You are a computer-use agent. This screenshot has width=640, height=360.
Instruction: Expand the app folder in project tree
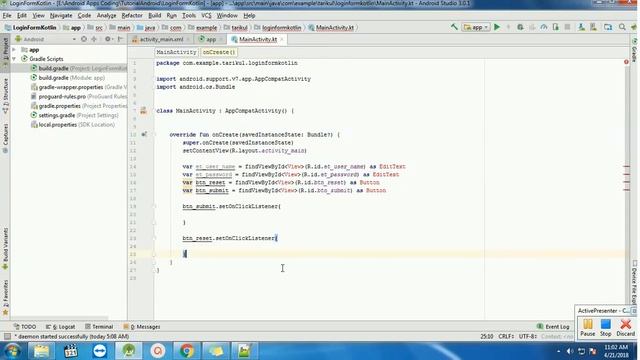[x=14, y=49]
